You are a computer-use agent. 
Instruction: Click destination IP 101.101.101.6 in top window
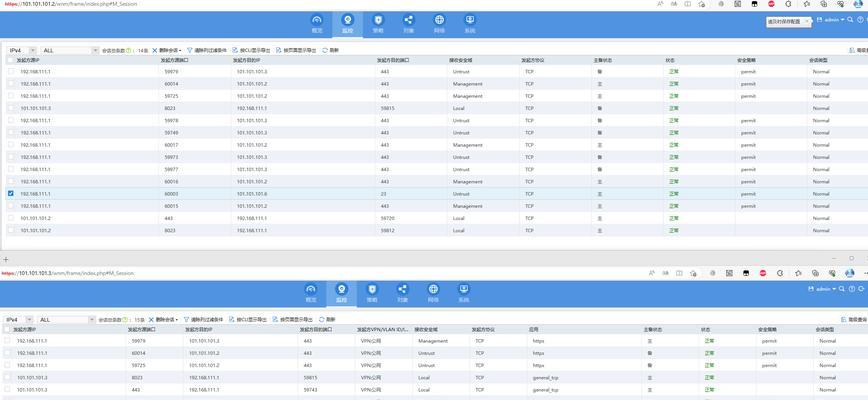(251, 194)
